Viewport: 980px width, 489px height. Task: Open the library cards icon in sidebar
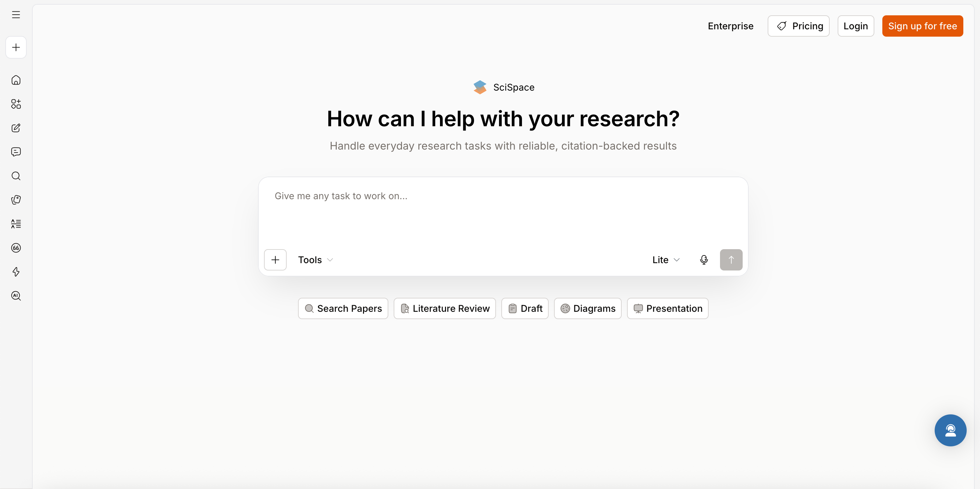click(x=16, y=200)
